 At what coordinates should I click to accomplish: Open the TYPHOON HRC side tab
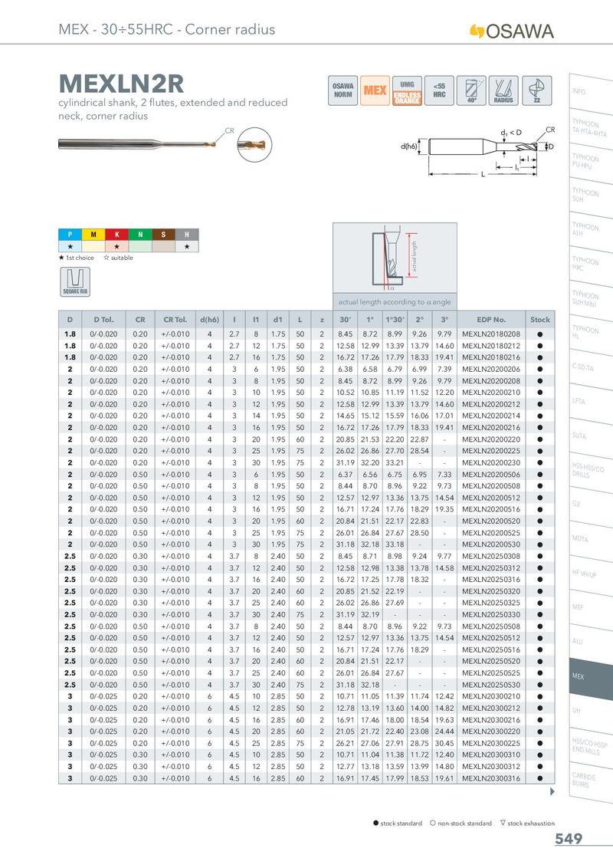coord(590,265)
